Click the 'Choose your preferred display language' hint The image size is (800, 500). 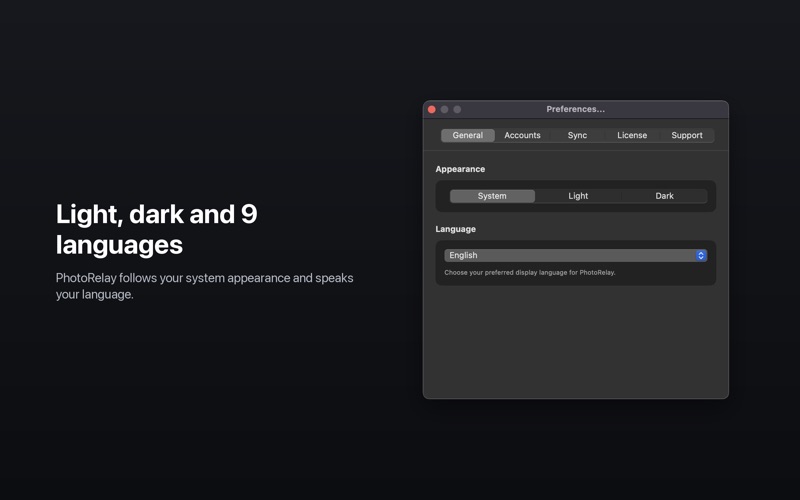pyautogui.click(x=530, y=272)
